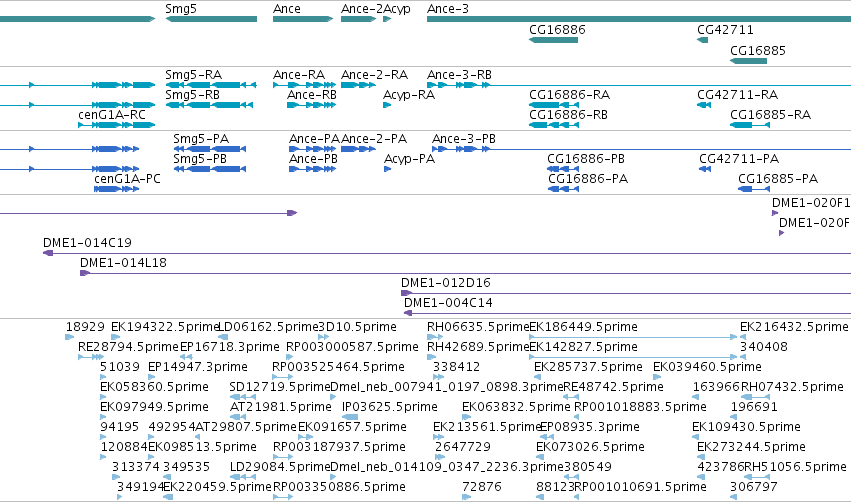Open coding sequence Ance-2-PA
The image size is (851, 502).
[358, 149]
